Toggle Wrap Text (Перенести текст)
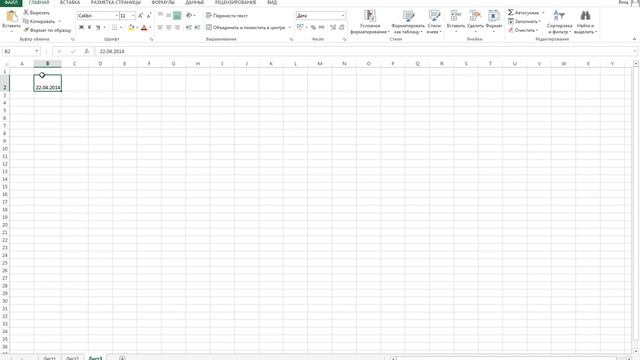The image size is (640, 360). click(227, 16)
